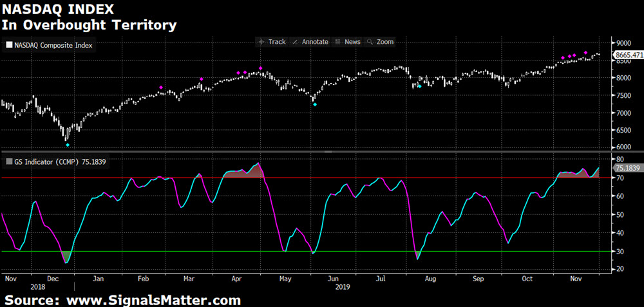Select the Zoom magnifier tool

[x=381, y=42]
